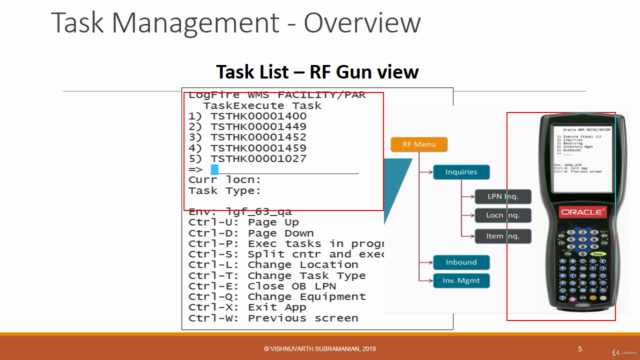Click task 1 TSTHK00001400
This screenshot has height=360, width=640.
pos(247,116)
